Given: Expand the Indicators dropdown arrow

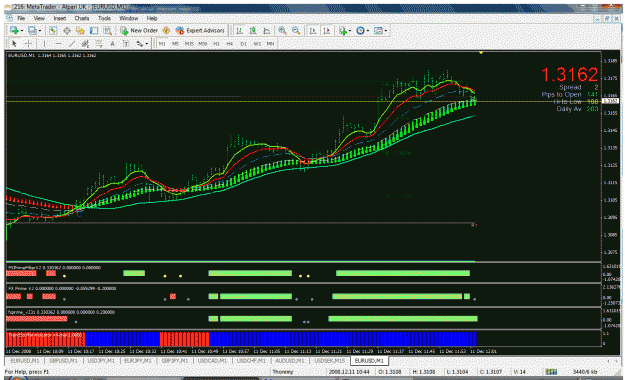Looking at the screenshot, I should 350,31.
